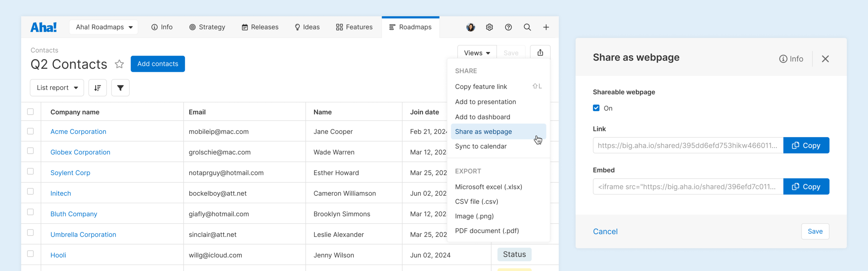Click Save in the share panel
868x271 pixels.
pyautogui.click(x=815, y=231)
